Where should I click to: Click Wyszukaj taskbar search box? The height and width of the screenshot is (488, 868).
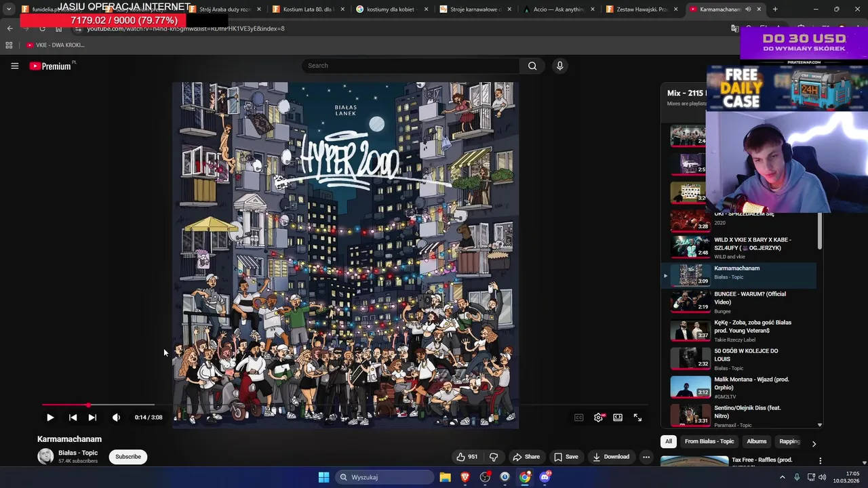pyautogui.click(x=384, y=477)
